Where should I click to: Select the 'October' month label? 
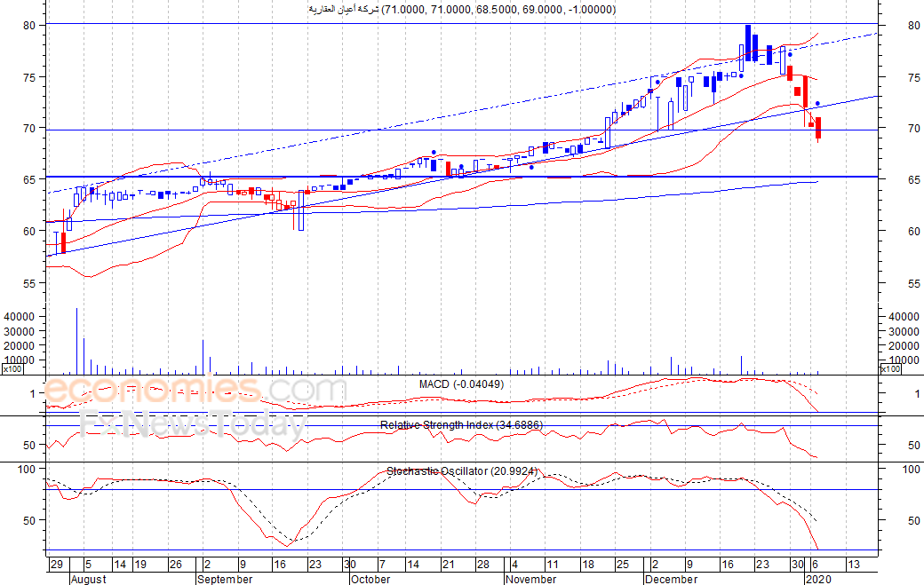click(370, 579)
